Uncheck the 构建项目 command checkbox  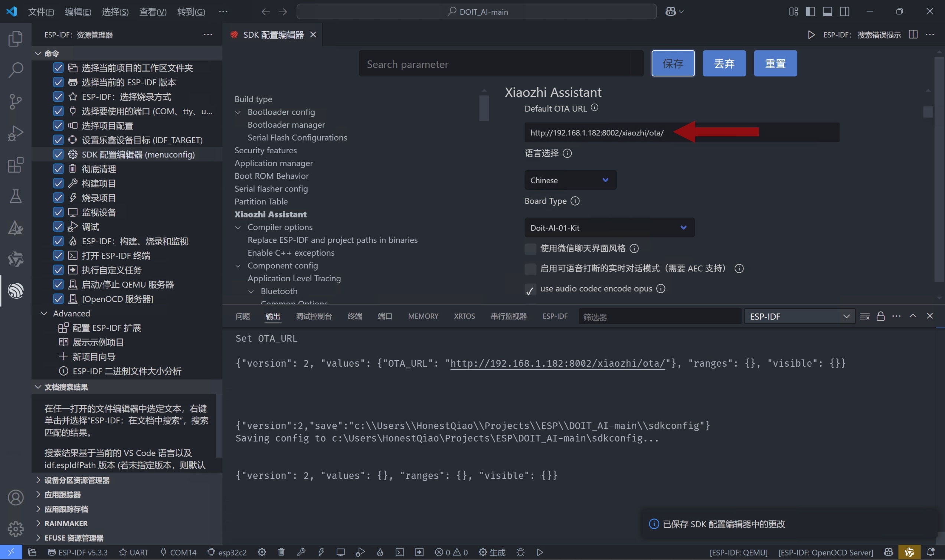58,183
